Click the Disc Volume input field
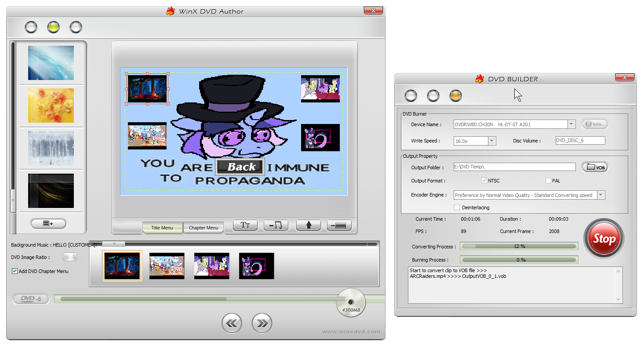 [580, 141]
